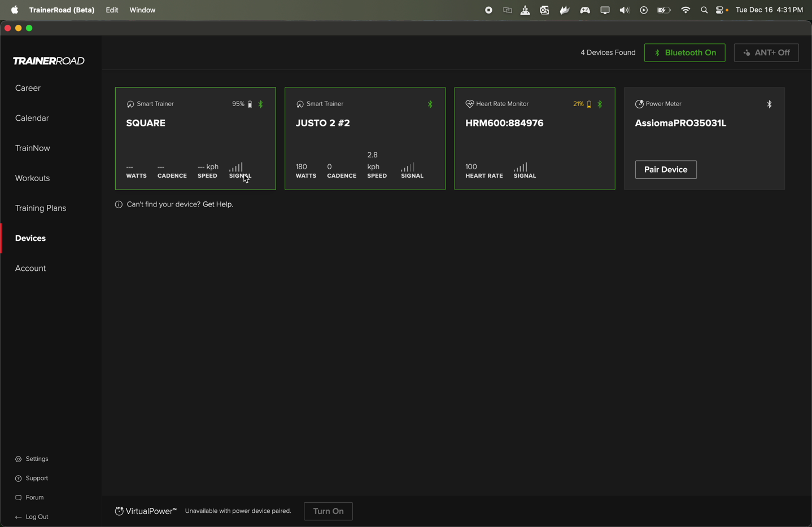
Task: Open the TrainerRoad (Beta) menu
Action: 62,10
